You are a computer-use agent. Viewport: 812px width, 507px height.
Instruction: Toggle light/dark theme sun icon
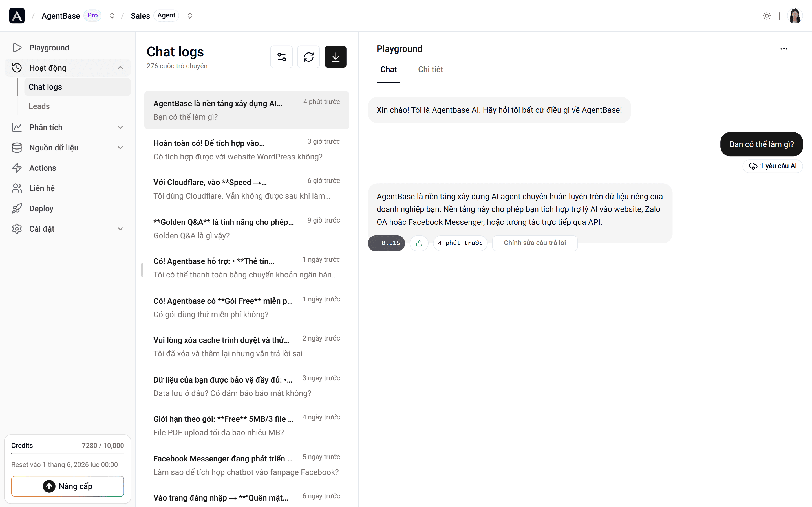(x=767, y=16)
